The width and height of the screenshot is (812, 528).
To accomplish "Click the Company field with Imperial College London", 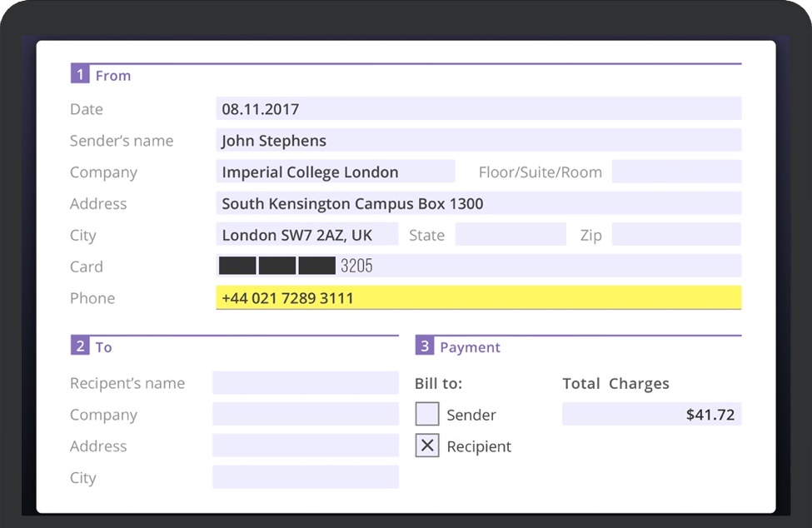I will pos(335,172).
